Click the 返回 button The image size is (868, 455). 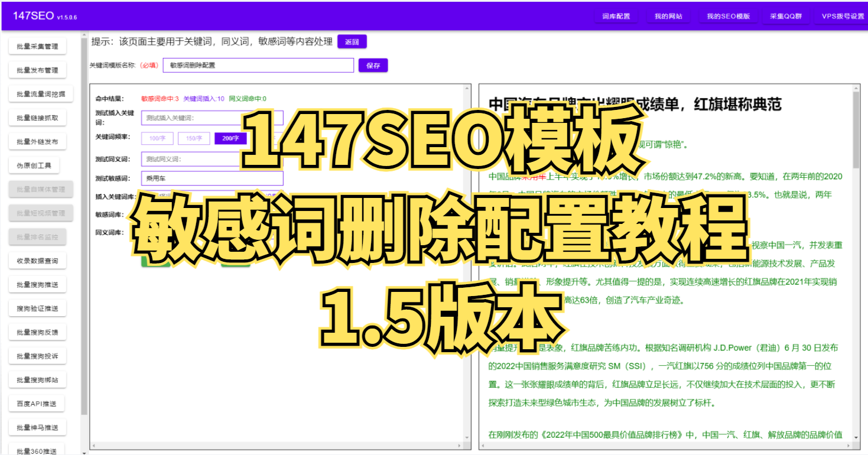[352, 42]
